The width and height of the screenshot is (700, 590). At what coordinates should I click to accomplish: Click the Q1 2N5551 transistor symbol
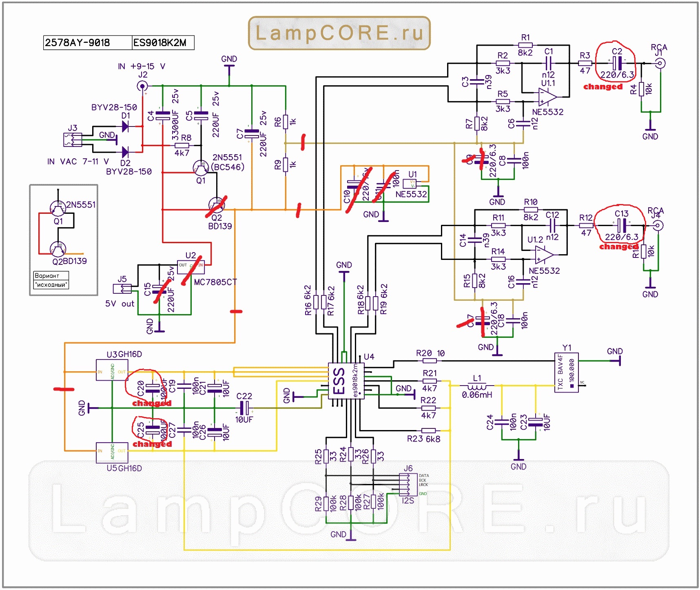click(200, 167)
